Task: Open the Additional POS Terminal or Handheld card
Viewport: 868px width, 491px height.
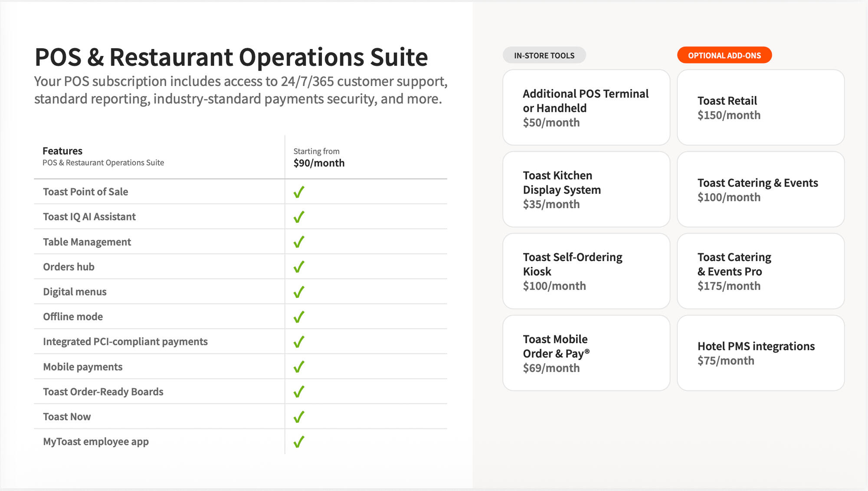Action: (586, 108)
